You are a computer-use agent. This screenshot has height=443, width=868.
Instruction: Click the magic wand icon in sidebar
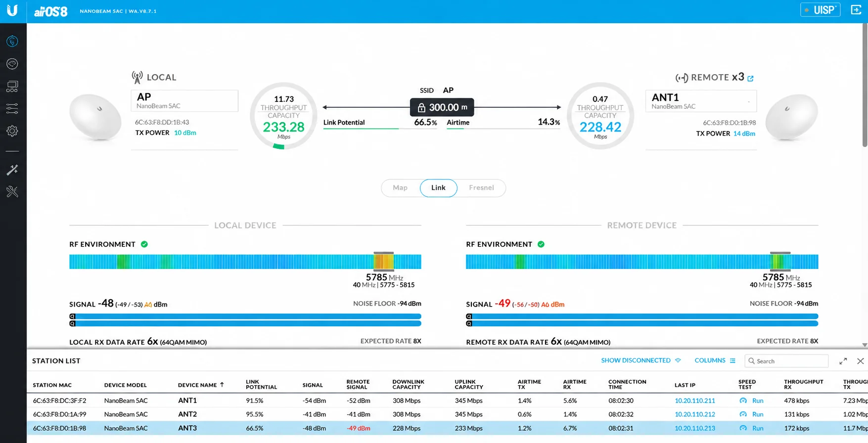pyautogui.click(x=12, y=170)
